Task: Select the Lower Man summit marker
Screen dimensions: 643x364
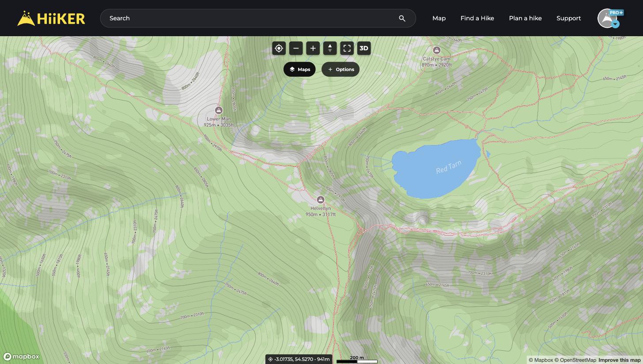Action: [219, 110]
